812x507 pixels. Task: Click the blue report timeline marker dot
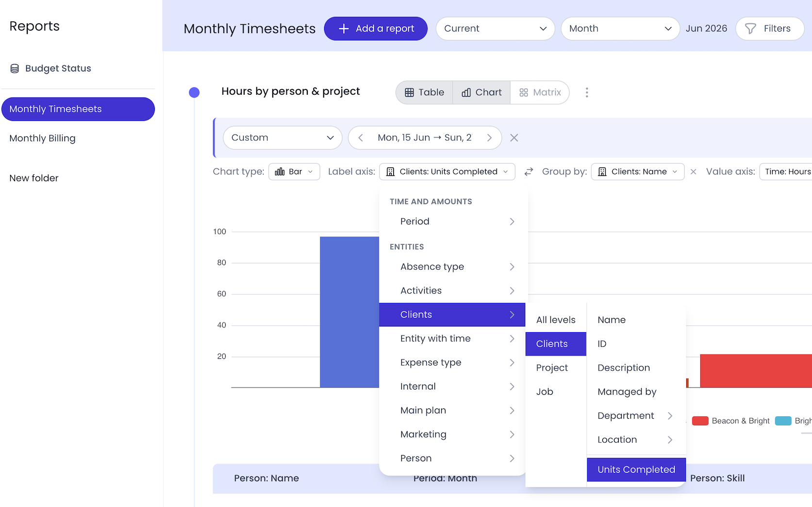[194, 92]
